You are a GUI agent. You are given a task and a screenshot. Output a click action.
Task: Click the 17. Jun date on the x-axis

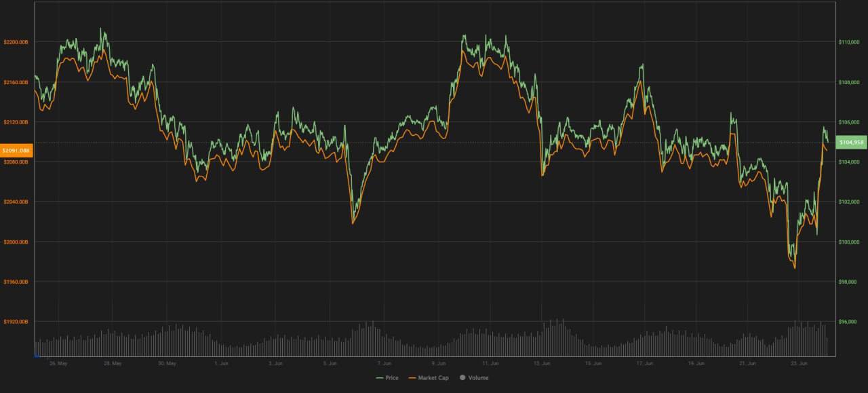644,363
